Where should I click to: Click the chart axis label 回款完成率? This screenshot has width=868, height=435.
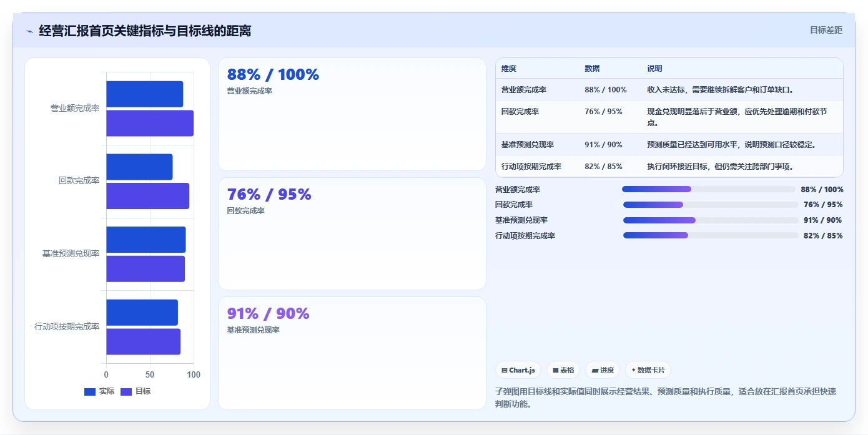(79, 180)
